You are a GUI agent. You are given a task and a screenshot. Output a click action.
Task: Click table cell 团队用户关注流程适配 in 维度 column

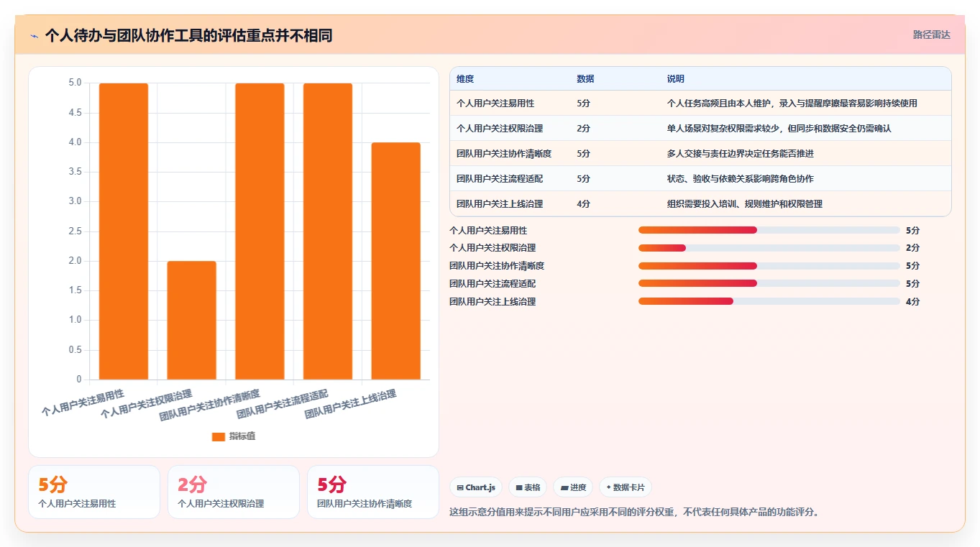pyautogui.click(x=500, y=179)
